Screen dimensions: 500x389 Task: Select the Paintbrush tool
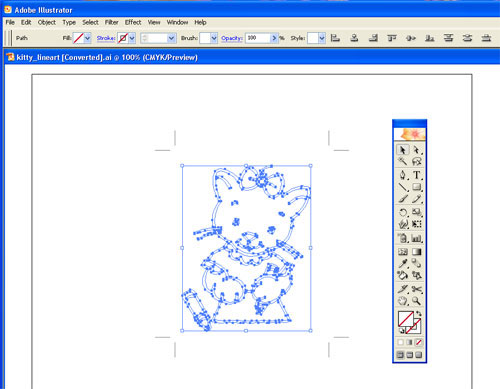[x=403, y=199]
